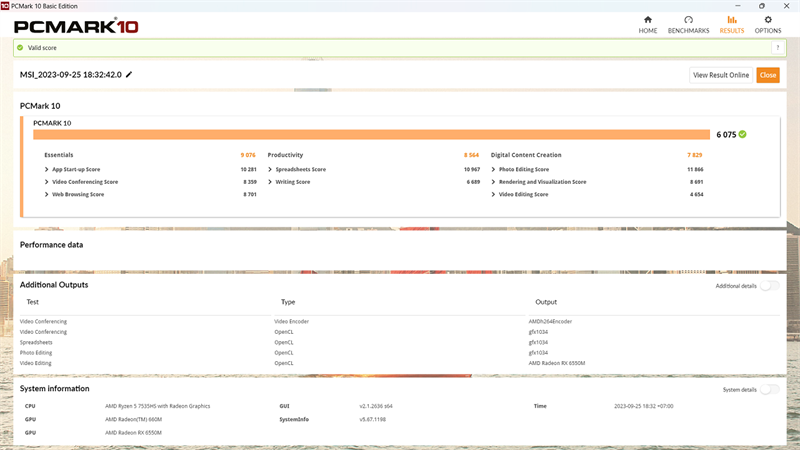
Task: Expand the Video Conferencing Score row
Action: 47,182
